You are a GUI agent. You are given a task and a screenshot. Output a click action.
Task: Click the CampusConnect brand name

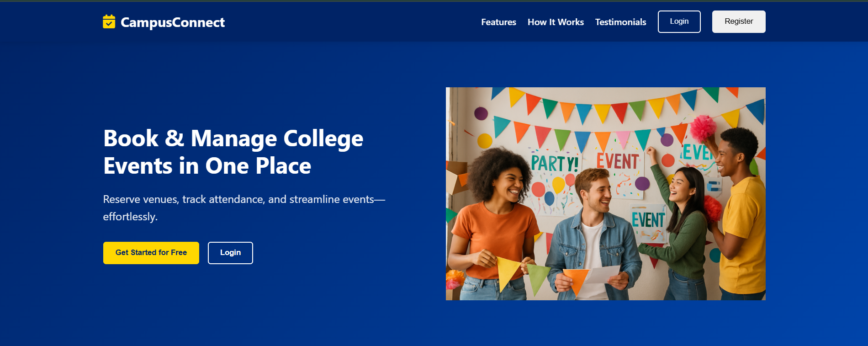click(x=173, y=22)
